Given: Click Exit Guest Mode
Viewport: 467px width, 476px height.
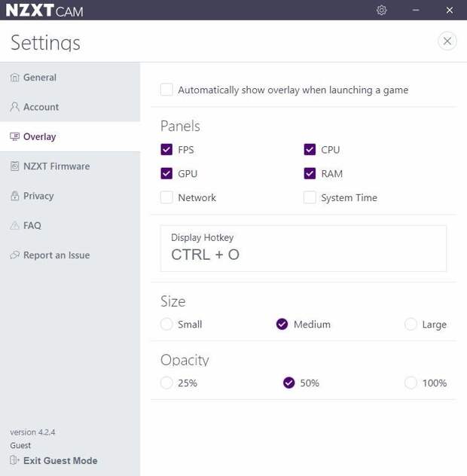Looking at the screenshot, I should tap(60, 460).
